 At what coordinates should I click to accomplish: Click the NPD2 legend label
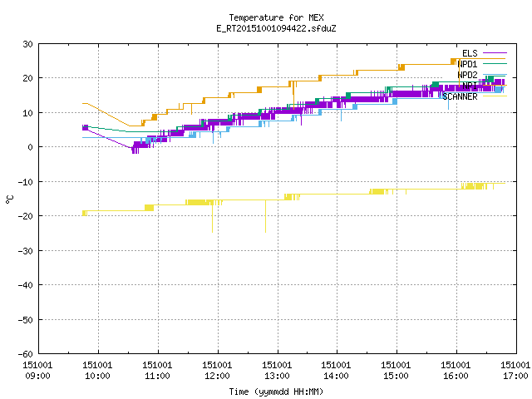[x=467, y=75]
